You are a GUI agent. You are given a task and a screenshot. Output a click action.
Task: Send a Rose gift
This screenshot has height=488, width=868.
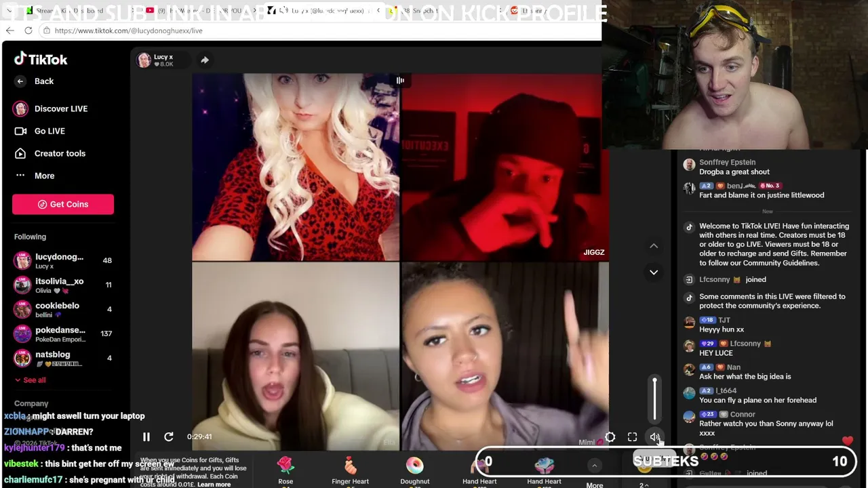coord(285,471)
